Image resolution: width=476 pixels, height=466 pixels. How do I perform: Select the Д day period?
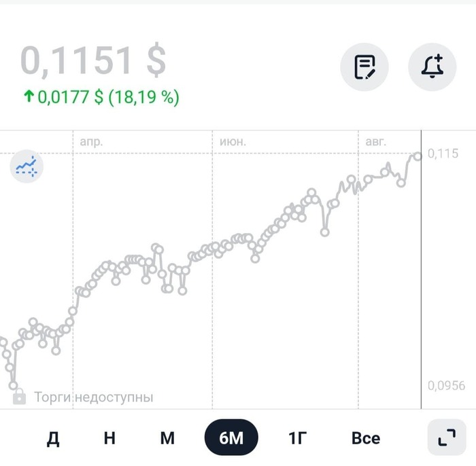[x=53, y=438]
